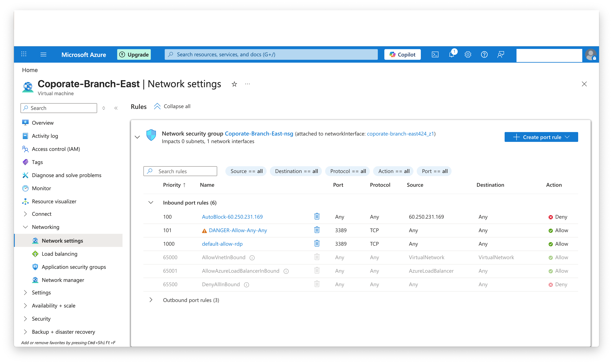Click info icon next to AllowVnetInBound
The width and height of the screenshot is (613, 364).
pos(252,258)
